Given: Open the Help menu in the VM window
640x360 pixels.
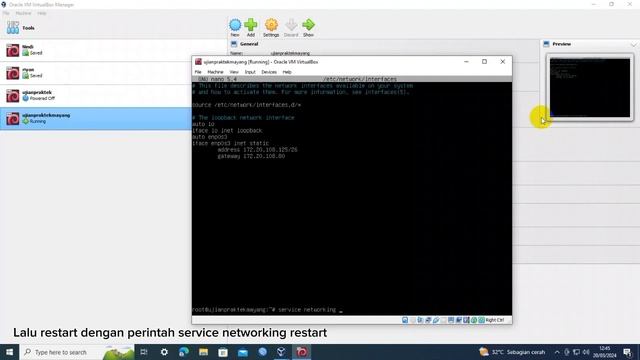Looking at the screenshot, I should tap(287, 72).
